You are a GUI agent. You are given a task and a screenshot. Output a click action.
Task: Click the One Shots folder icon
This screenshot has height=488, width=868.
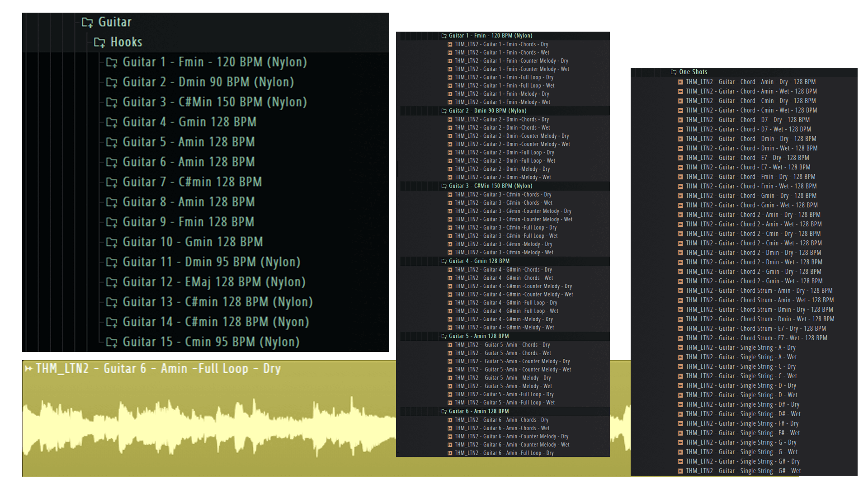pyautogui.click(x=673, y=72)
